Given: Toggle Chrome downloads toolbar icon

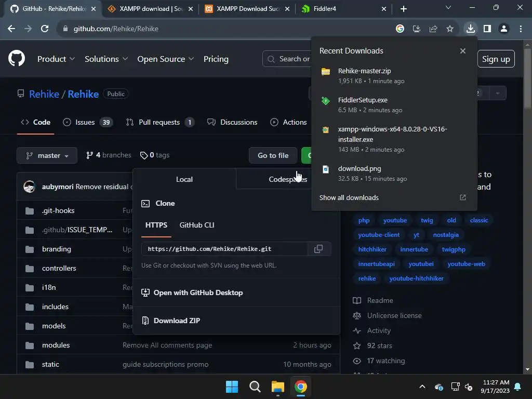Looking at the screenshot, I should click(x=470, y=29).
